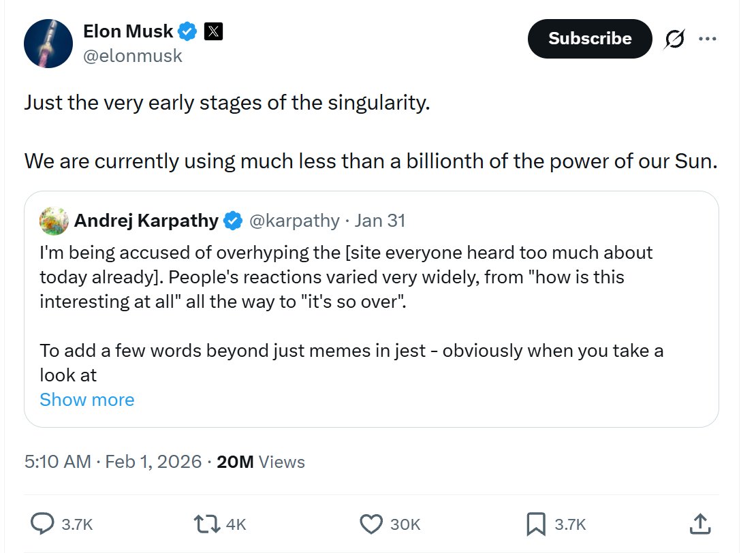
Task: Open the 5:10 AM Feb 1, 2026 timestamp
Action: [113, 462]
